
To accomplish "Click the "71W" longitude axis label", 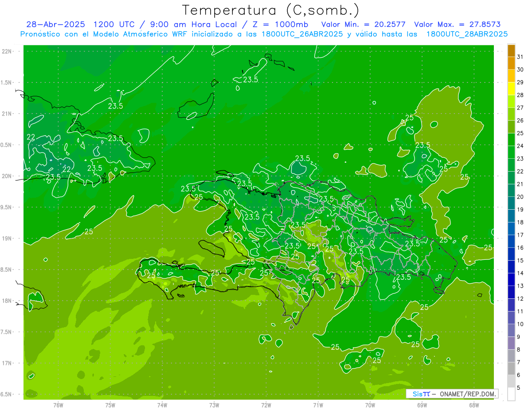I will point(318,405).
